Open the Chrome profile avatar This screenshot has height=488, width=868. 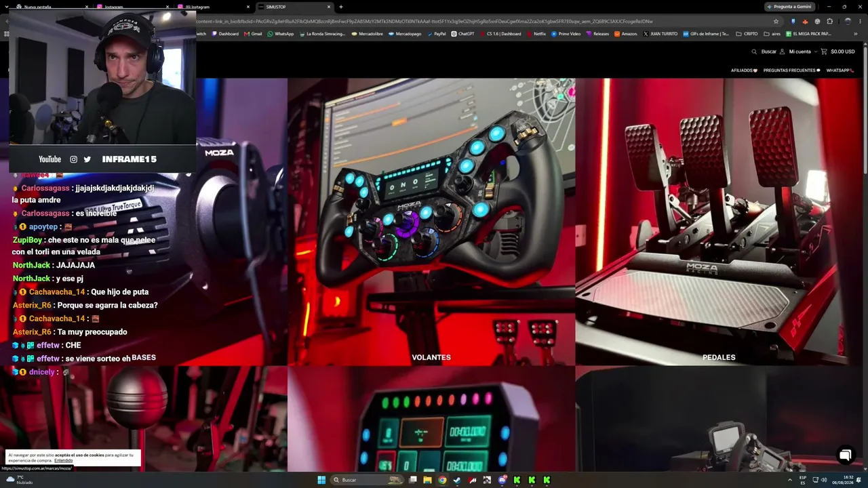(848, 21)
